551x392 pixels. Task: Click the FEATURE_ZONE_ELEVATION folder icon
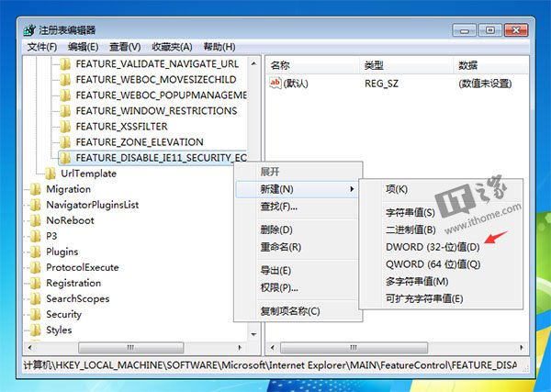click(x=65, y=142)
